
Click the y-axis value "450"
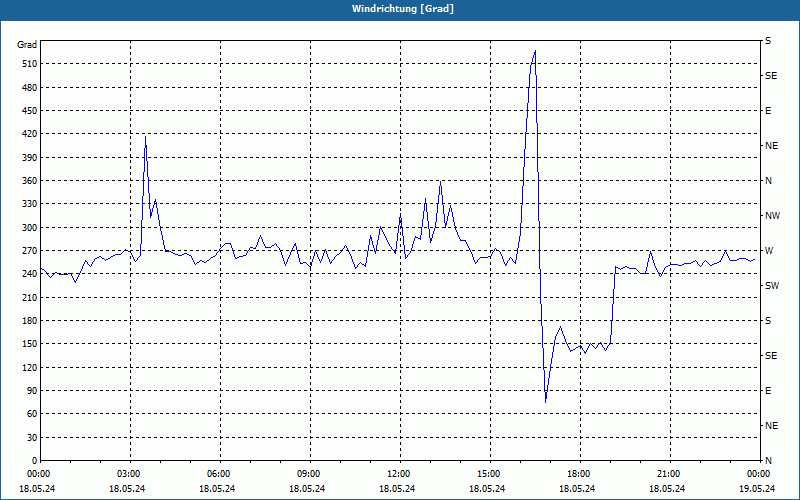click(29, 111)
